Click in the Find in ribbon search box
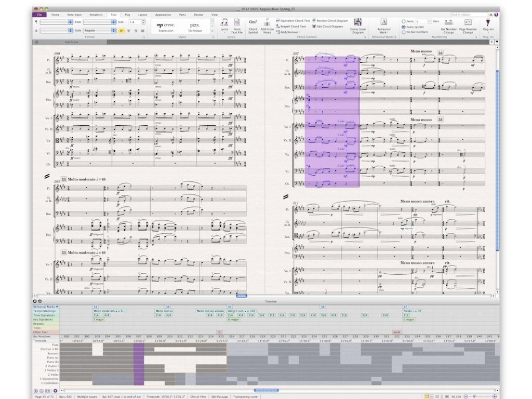The image size is (532, 399). pos(469,15)
